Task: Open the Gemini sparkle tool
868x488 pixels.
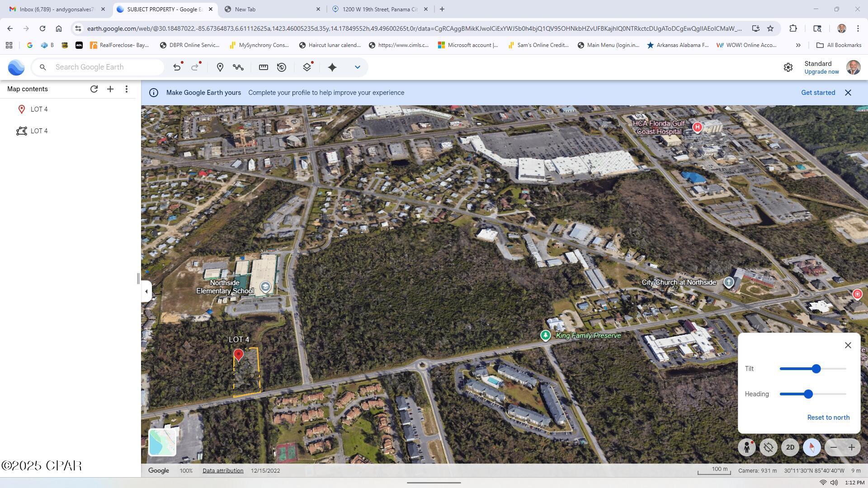Action: pyautogui.click(x=332, y=67)
